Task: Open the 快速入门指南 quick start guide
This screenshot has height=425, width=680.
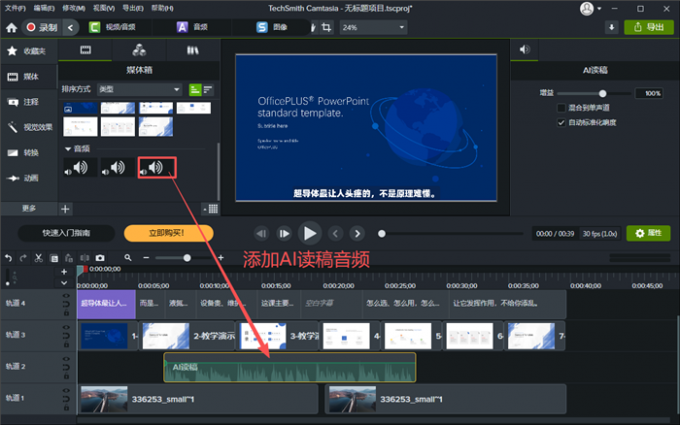Action: [66, 233]
